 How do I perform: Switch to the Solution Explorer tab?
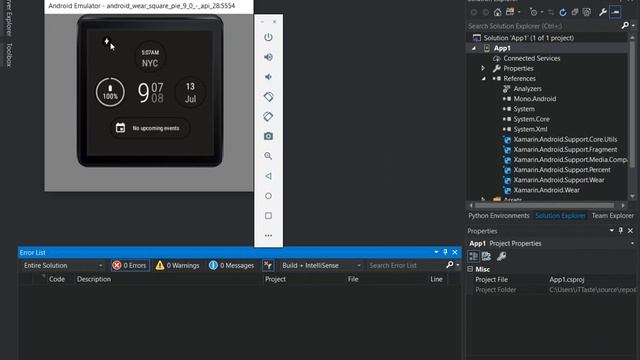click(x=560, y=216)
